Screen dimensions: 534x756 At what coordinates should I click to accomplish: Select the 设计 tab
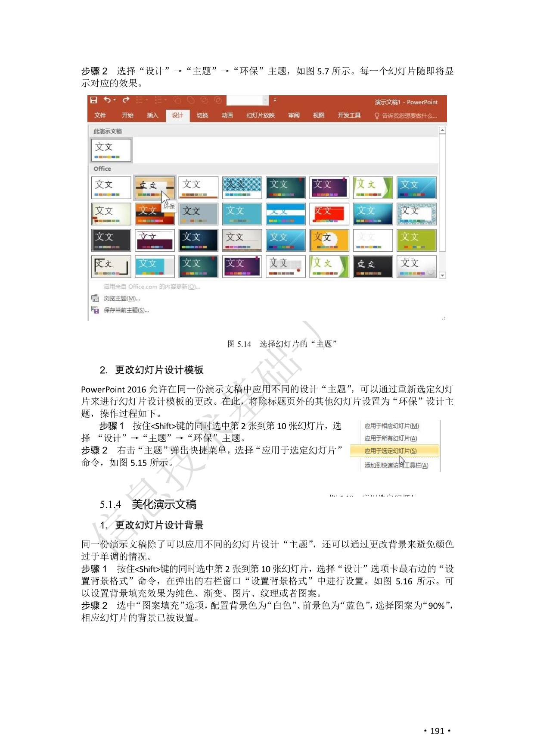(x=177, y=116)
